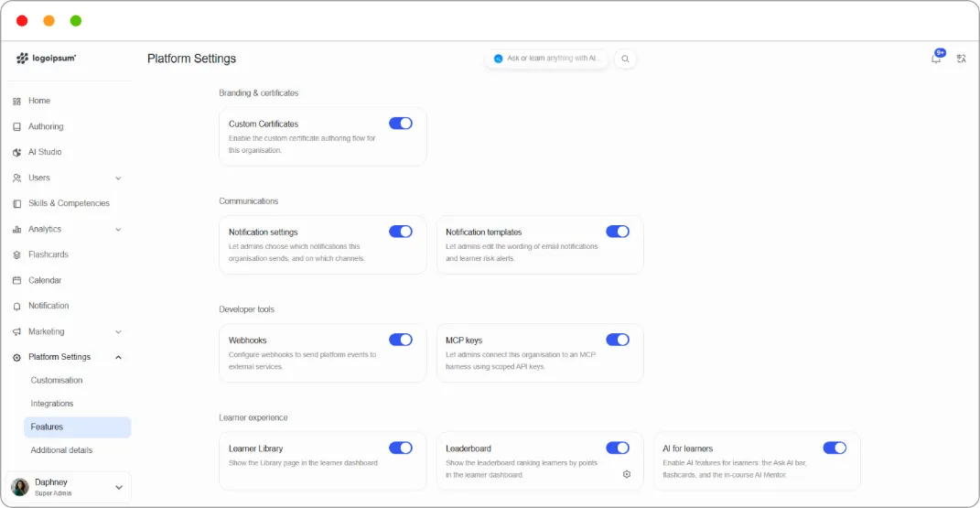Click the AI for learners card title
Viewport: 980px width, 508px height.
point(687,449)
